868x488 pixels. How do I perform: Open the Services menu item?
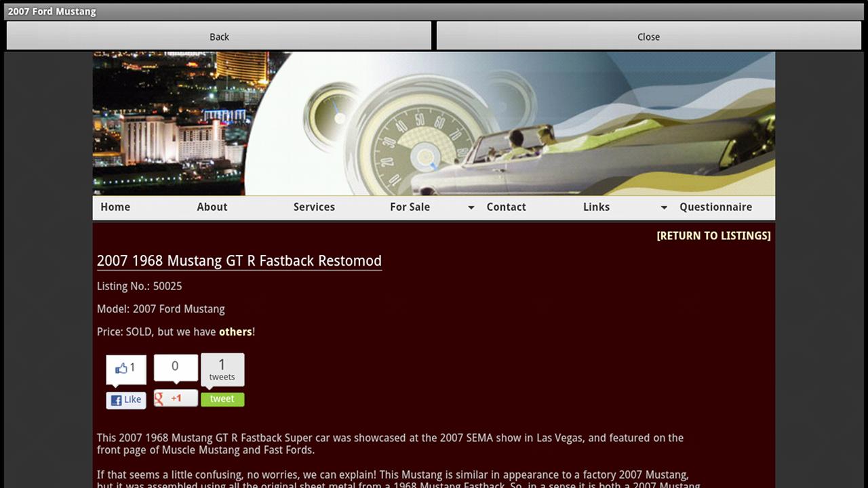click(x=314, y=207)
